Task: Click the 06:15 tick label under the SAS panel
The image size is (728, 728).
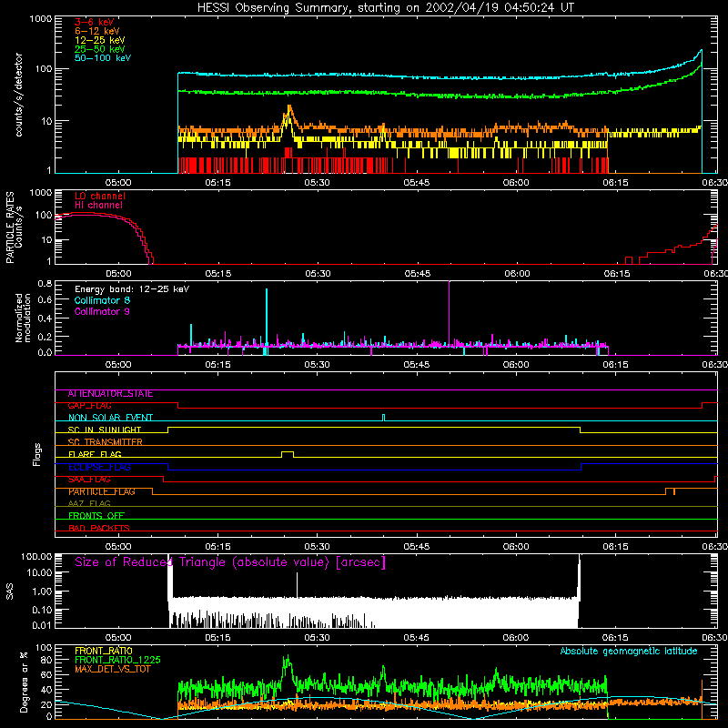Action: tap(615, 638)
